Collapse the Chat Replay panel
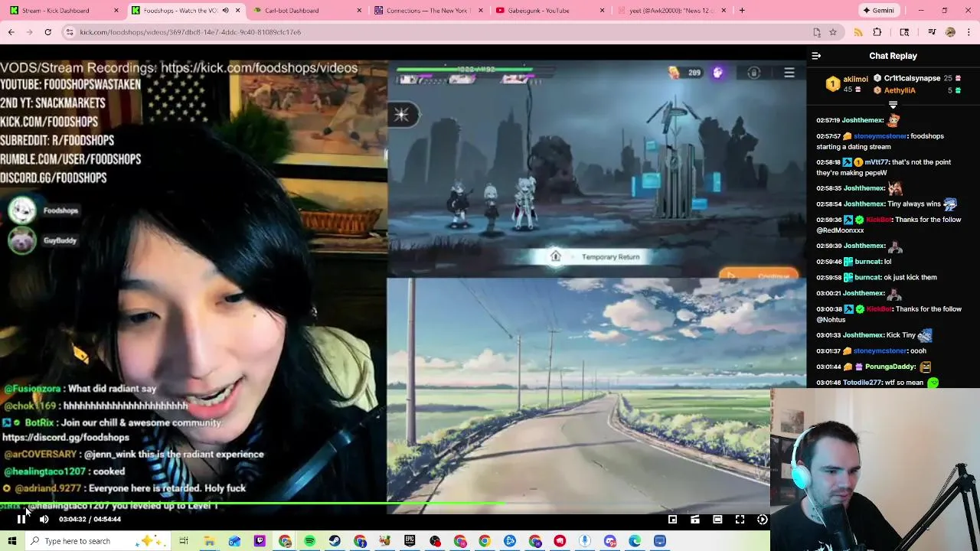980x551 pixels. tap(816, 56)
